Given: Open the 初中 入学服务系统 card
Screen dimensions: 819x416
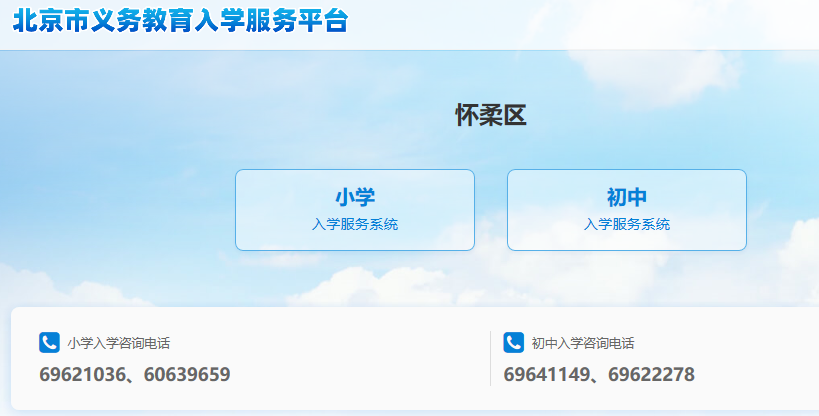Looking at the screenshot, I should tap(627, 210).
